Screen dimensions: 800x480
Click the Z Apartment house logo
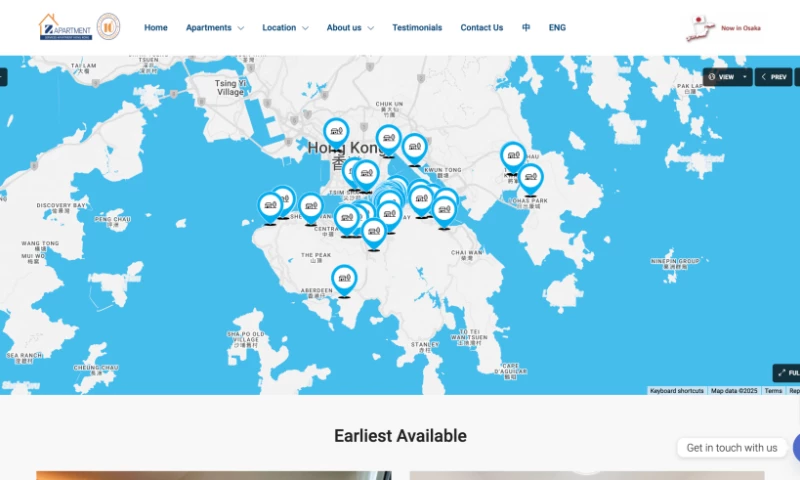click(x=65, y=27)
